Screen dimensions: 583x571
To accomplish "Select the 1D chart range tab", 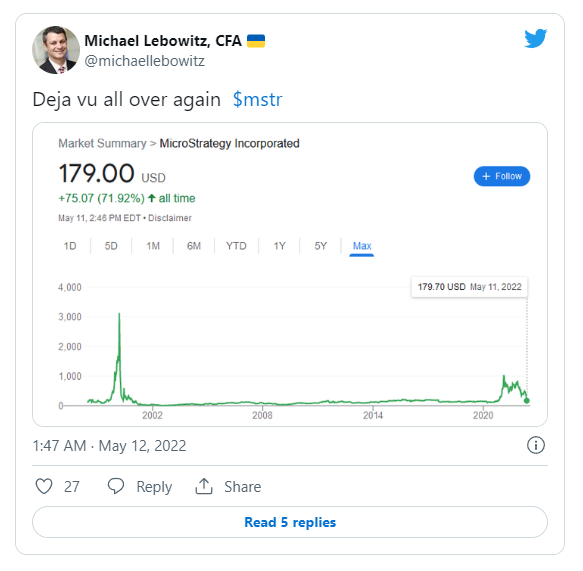I will pos(70,246).
